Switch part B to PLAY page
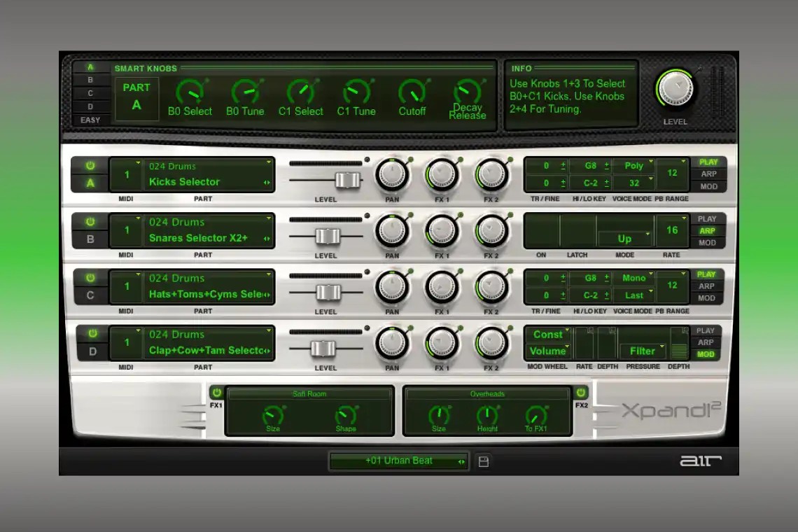 point(707,218)
